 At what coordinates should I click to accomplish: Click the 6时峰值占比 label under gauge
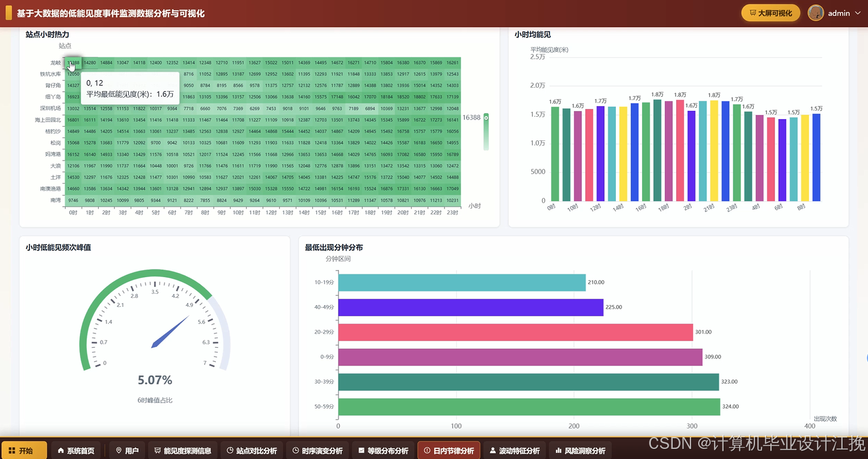tap(155, 400)
